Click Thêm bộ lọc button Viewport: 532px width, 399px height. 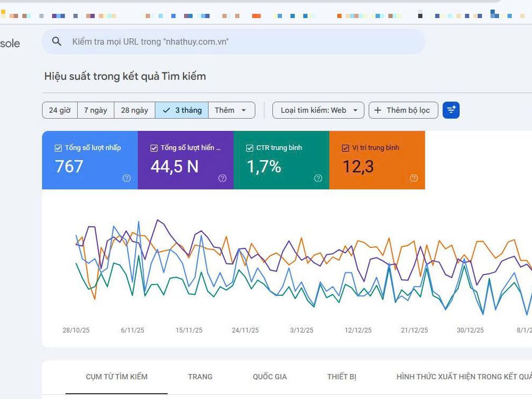[403, 110]
